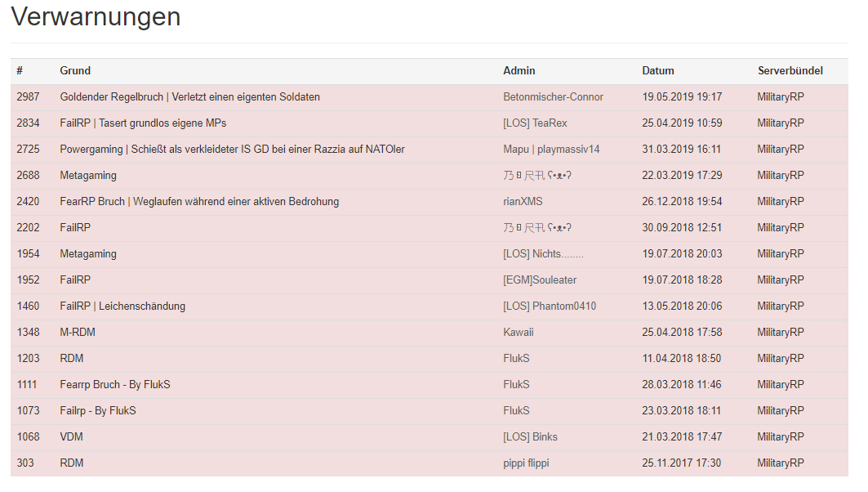Select the M-RDM warning row
Image resolution: width=868 pixels, height=492 pixels.
tap(429, 332)
